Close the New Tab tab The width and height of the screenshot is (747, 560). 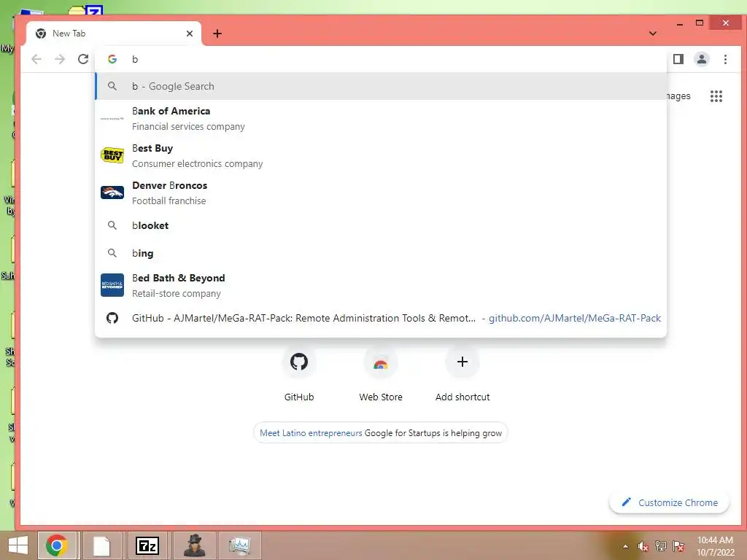click(190, 34)
